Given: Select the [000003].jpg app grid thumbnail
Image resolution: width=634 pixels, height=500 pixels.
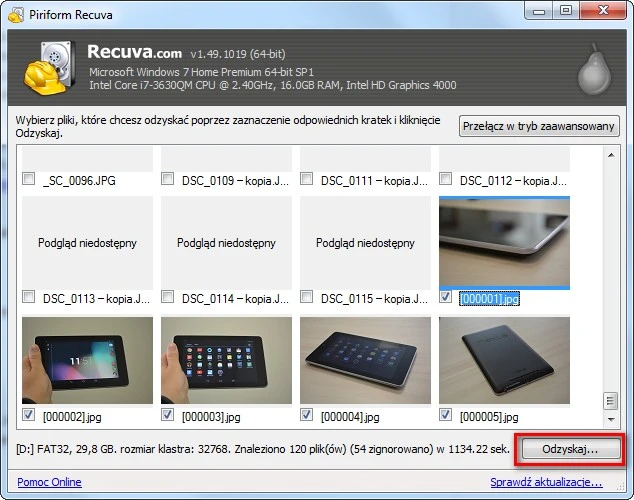Looking at the screenshot, I should pyautogui.click(x=226, y=360).
